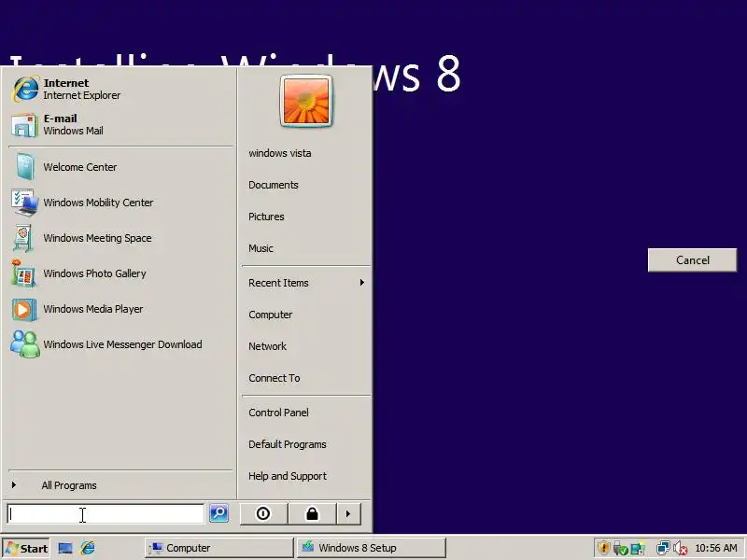Click the Internet Explorer text label
This screenshot has width=747, height=560.
pos(82,95)
